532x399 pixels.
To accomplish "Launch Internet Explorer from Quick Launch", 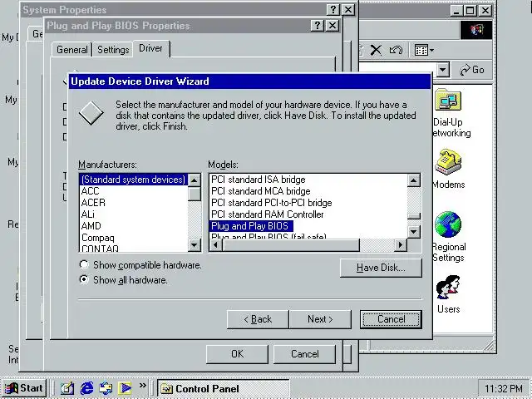I will pos(86,388).
